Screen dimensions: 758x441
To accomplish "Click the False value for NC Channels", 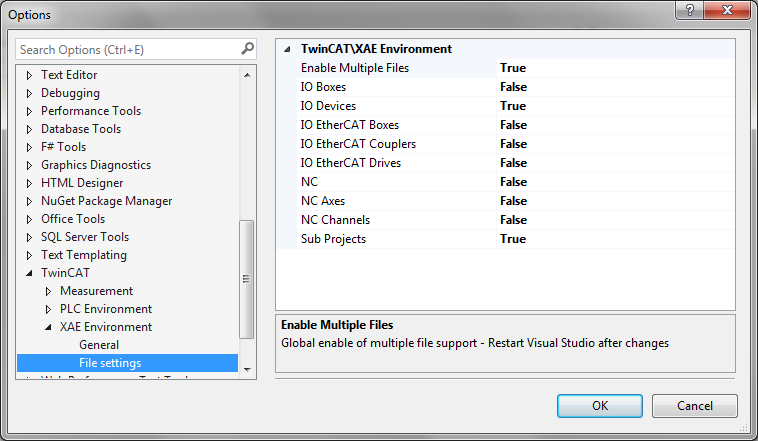I will 513,220.
